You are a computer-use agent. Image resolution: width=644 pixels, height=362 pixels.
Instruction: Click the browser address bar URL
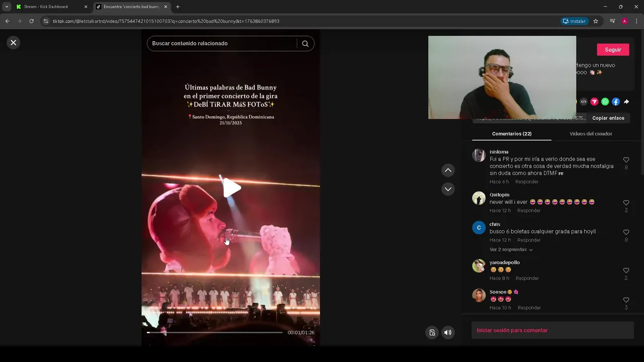pos(166,21)
